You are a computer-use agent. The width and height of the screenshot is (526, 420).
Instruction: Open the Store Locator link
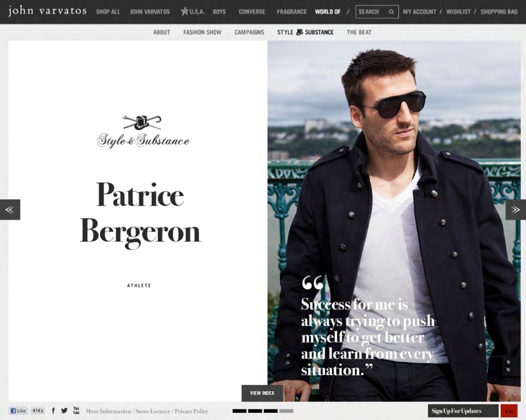tap(153, 411)
